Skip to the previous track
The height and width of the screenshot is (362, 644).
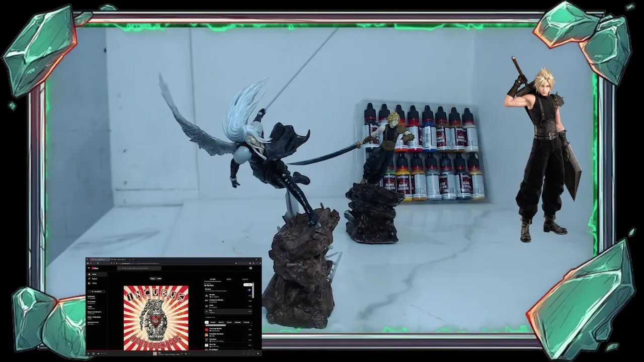[x=88, y=354]
